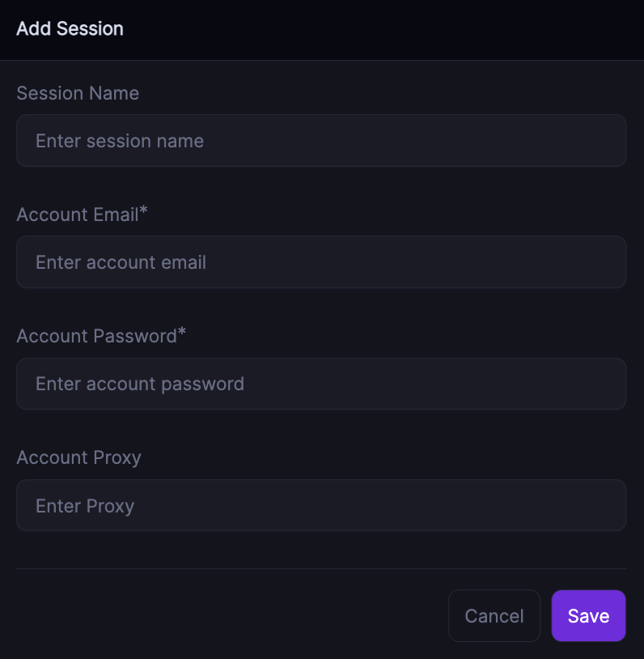Click the Add Session dialog title

pos(70,29)
